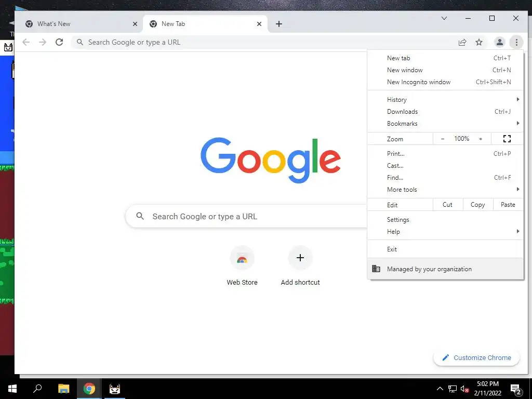
Task: Show hidden system tray icons
Action: pyautogui.click(x=440, y=389)
